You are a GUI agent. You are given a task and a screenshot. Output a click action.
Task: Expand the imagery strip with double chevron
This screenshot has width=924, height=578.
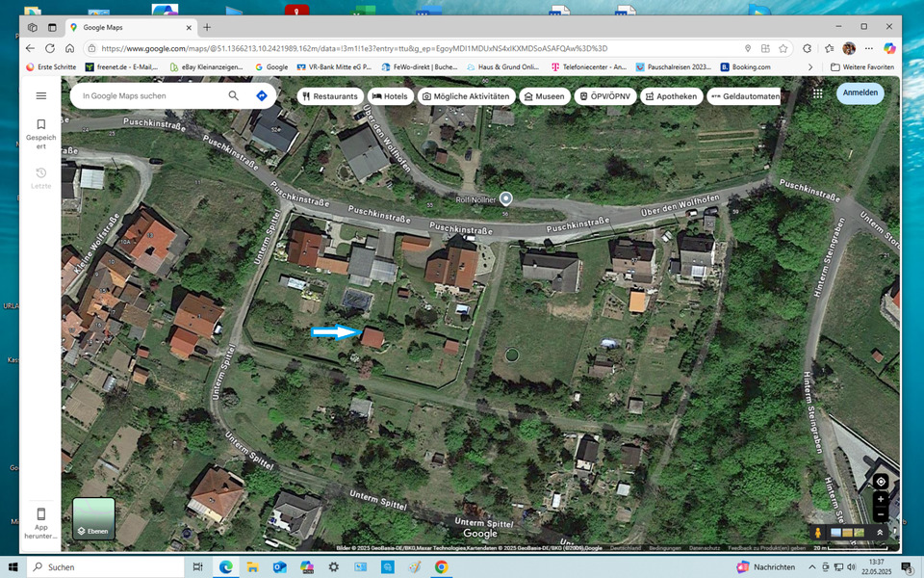click(x=879, y=532)
